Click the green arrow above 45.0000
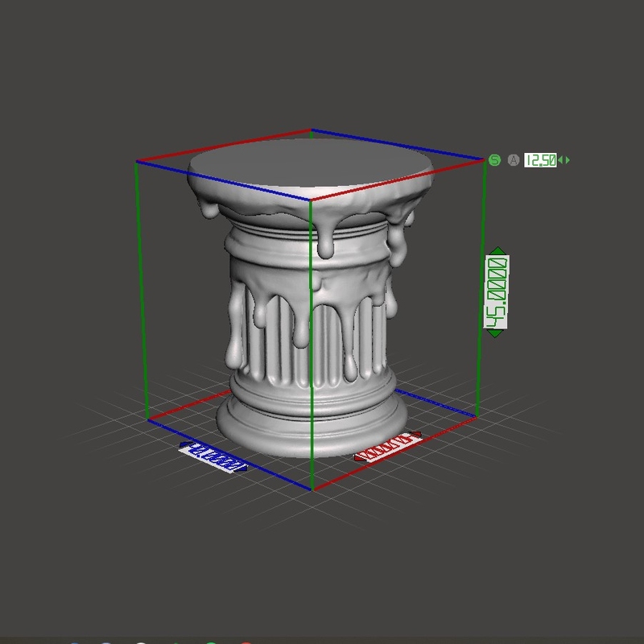 [497, 251]
